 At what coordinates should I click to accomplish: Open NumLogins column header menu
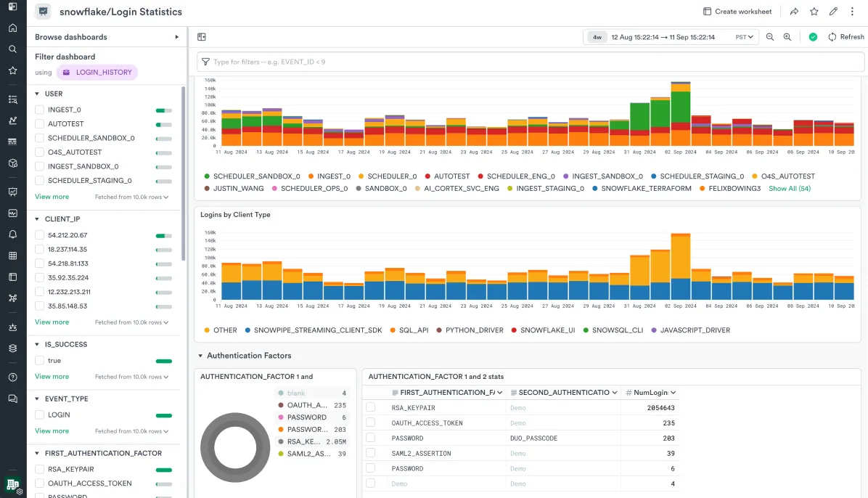[673, 393]
